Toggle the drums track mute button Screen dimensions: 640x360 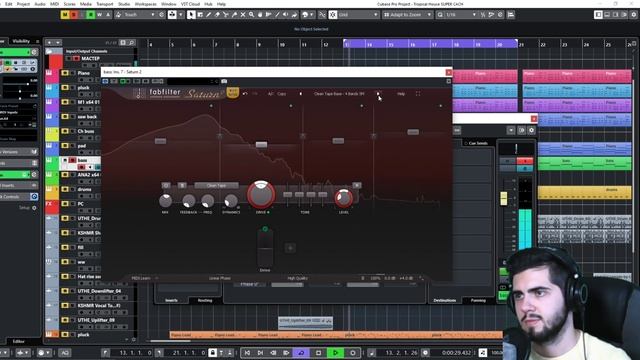point(65,189)
